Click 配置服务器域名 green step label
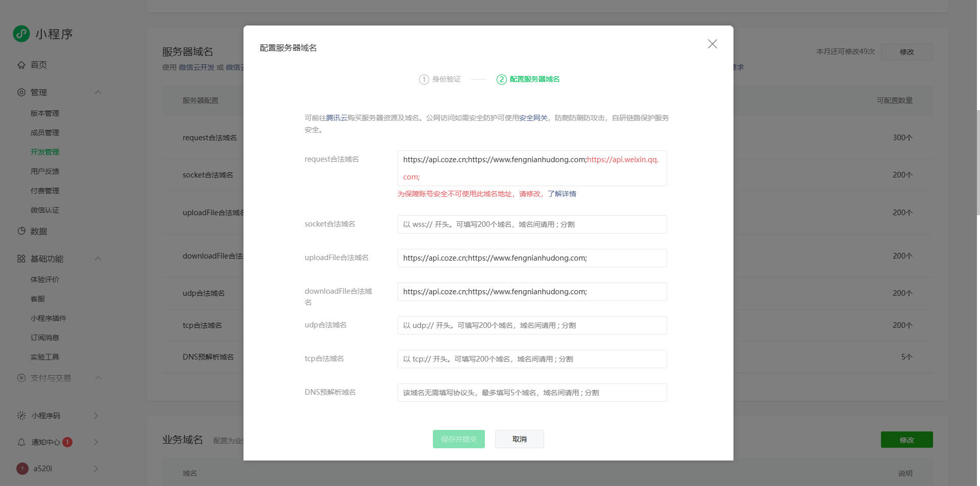This screenshot has height=486, width=980. (x=534, y=80)
